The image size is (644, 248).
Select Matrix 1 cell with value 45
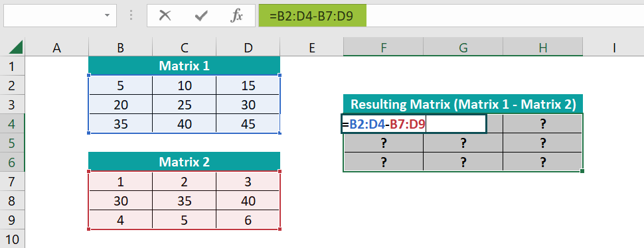(248, 124)
